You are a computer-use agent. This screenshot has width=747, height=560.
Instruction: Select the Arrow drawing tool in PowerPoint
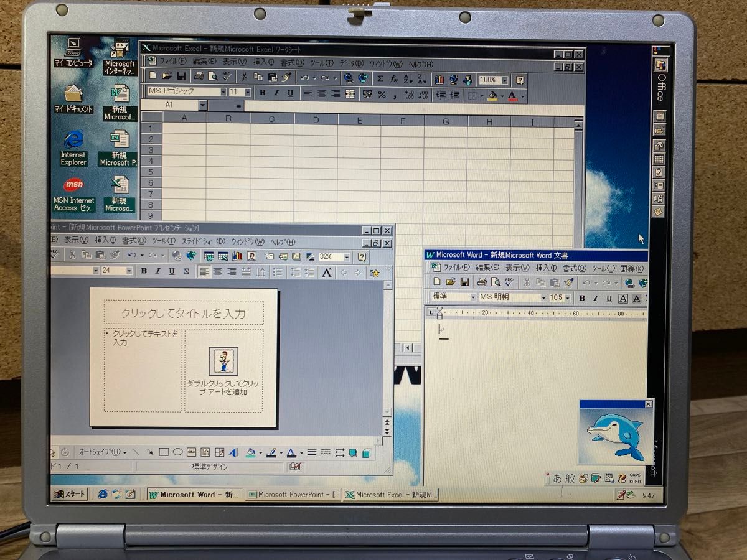coord(149,452)
